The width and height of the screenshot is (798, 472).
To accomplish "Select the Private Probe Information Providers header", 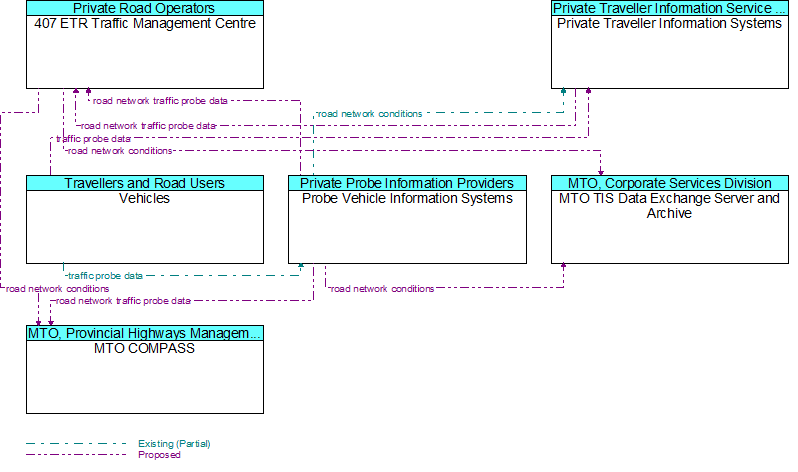I will point(407,183).
